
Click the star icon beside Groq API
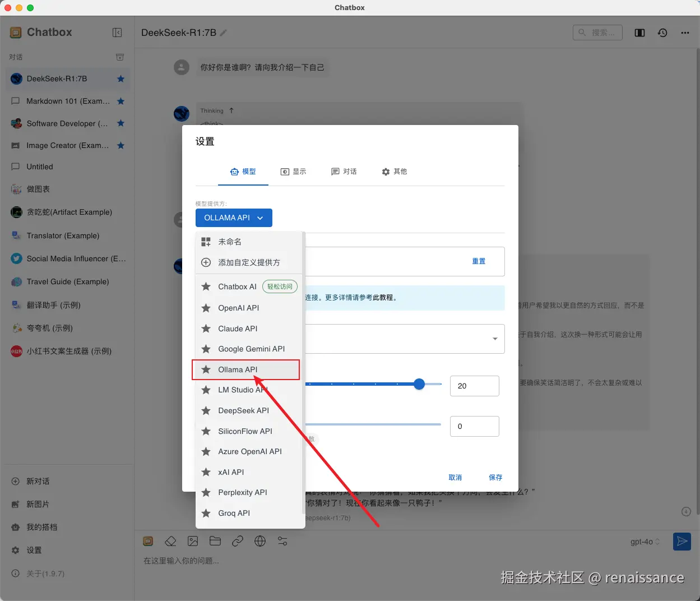[206, 513]
